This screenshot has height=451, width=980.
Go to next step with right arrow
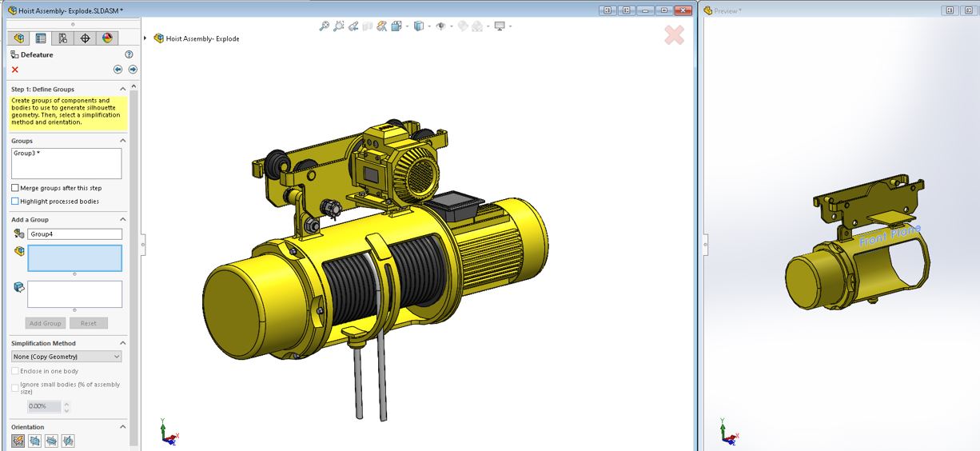click(133, 70)
